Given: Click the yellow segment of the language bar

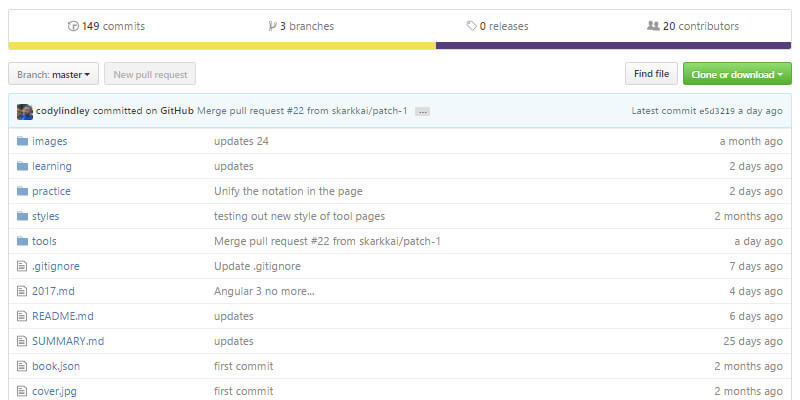Looking at the screenshot, I should point(222,45).
